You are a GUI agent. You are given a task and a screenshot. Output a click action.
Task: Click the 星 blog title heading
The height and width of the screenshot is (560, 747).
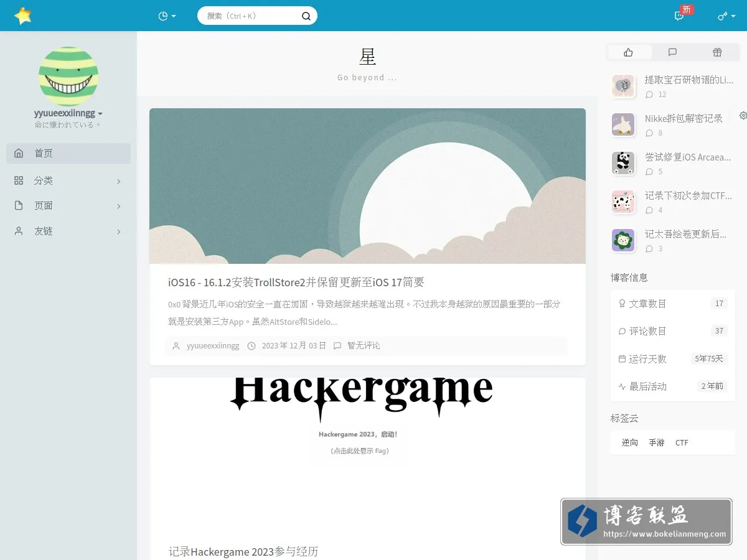pos(367,57)
